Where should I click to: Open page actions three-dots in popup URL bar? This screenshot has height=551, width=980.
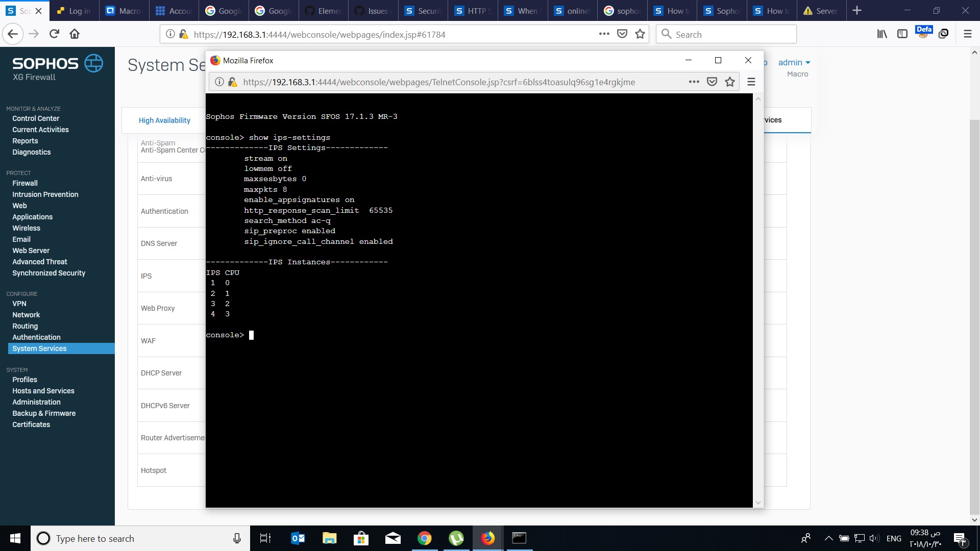[x=694, y=82]
